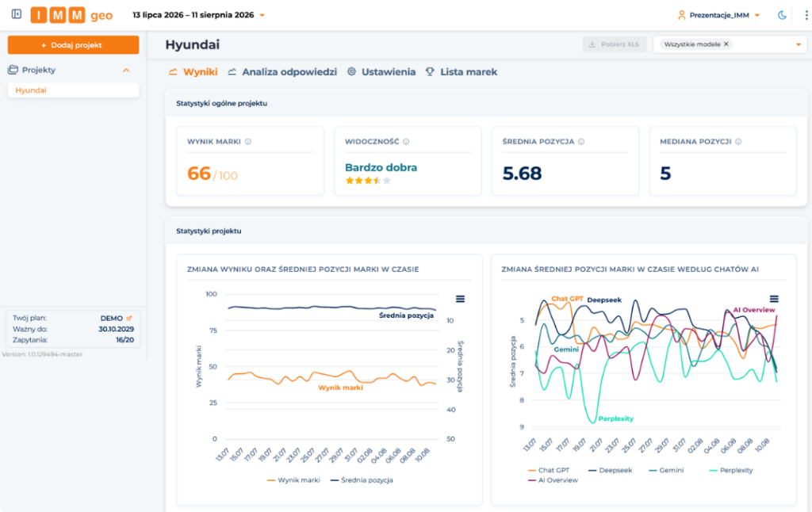The width and height of the screenshot is (812, 512).
Task: Click the Dodaj projekt button
Action: coord(73,45)
